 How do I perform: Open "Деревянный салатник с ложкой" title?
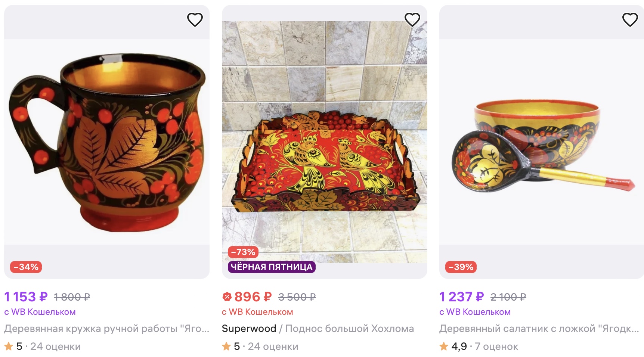tap(539, 329)
